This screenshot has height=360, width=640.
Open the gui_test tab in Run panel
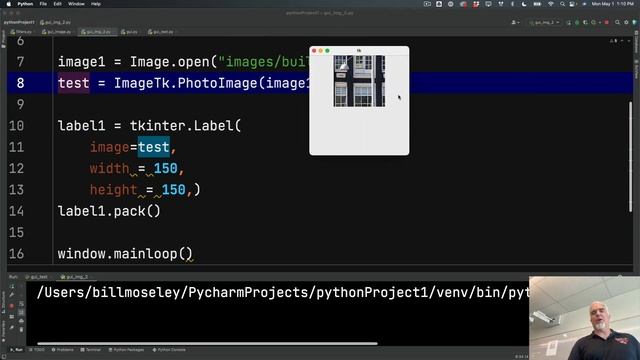click(37, 277)
